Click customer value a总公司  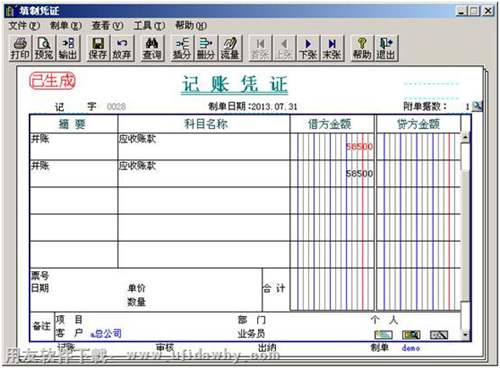[x=106, y=333]
